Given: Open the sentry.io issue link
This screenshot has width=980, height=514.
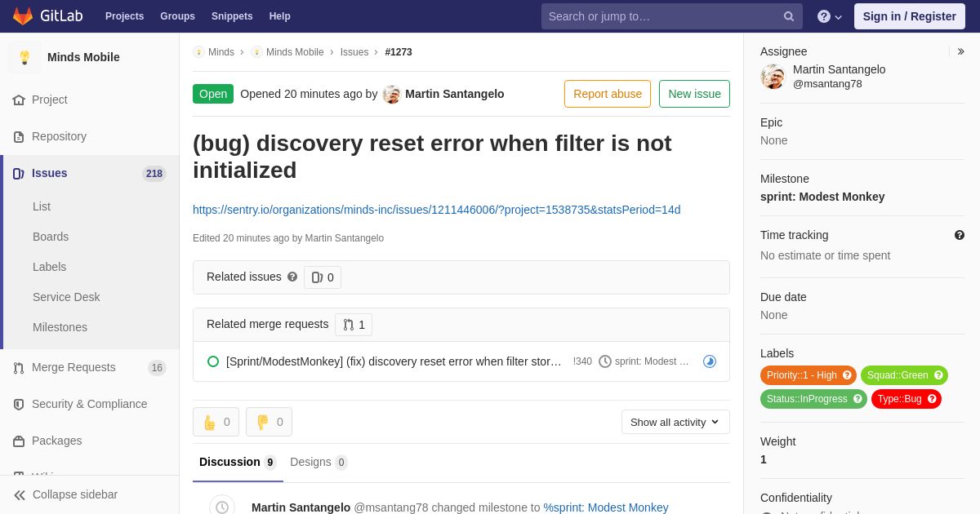Looking at the screenshot, I should pos(437,210).
